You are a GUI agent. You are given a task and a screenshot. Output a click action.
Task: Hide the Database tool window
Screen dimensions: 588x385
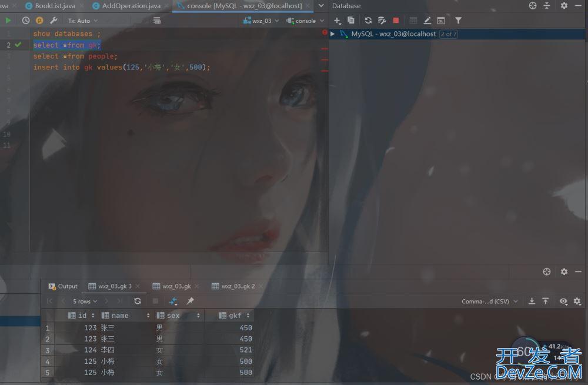[x=578, y=6]
